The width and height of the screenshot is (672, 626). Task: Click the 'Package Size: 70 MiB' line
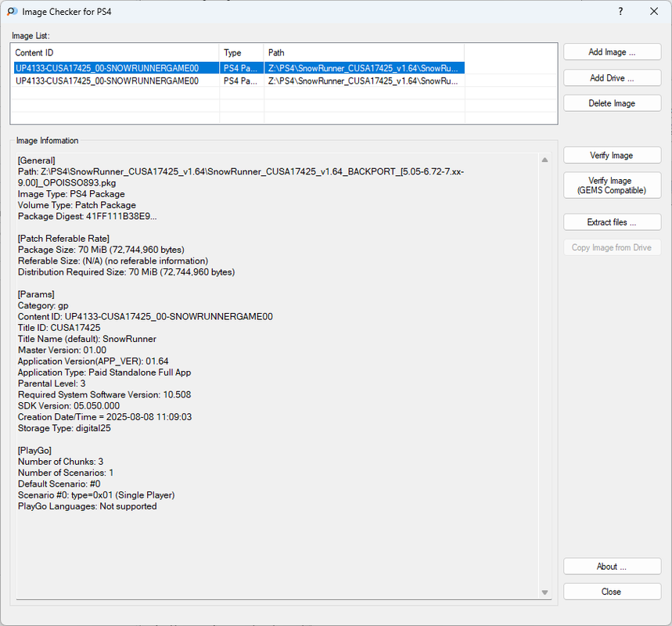coord(101,250)
